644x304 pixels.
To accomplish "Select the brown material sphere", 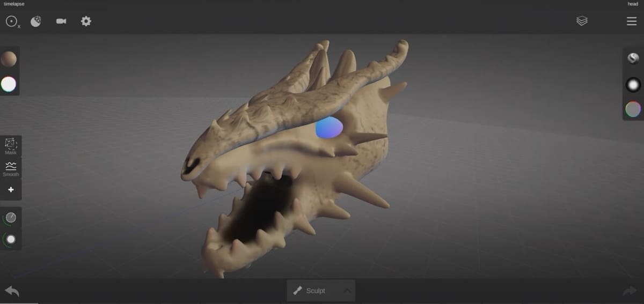I will (x=9, y=59).
